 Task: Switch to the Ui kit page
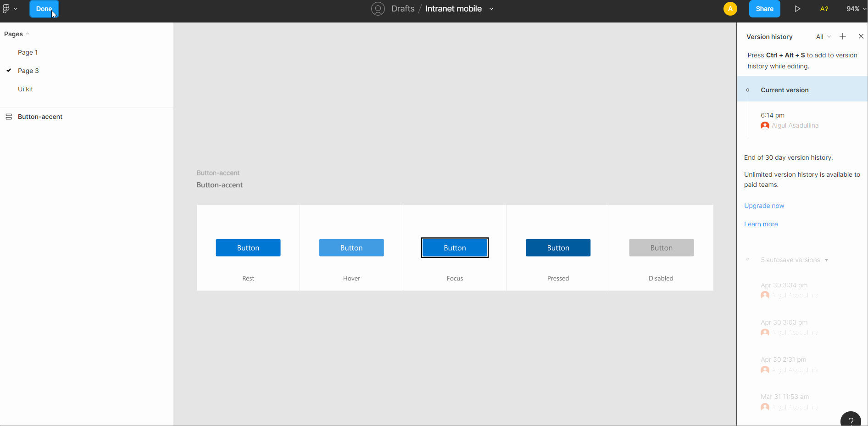click(25, 89)
